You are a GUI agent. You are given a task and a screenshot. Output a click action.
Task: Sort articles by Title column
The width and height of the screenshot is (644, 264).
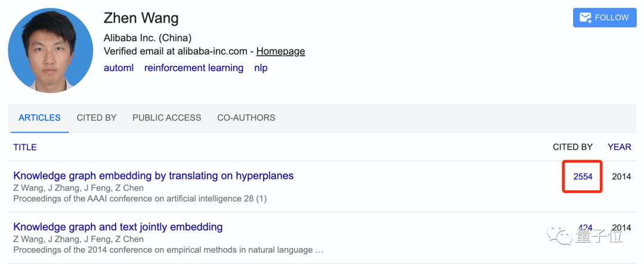(25, 147)
